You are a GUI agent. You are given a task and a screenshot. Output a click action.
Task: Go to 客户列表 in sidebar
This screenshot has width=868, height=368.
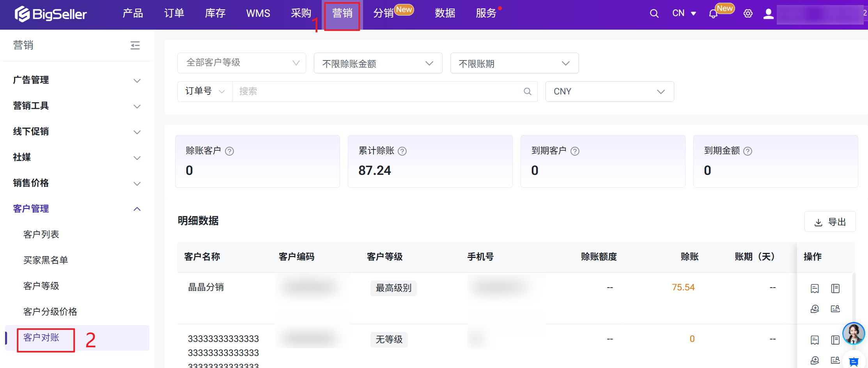click(x=41, y=235)
